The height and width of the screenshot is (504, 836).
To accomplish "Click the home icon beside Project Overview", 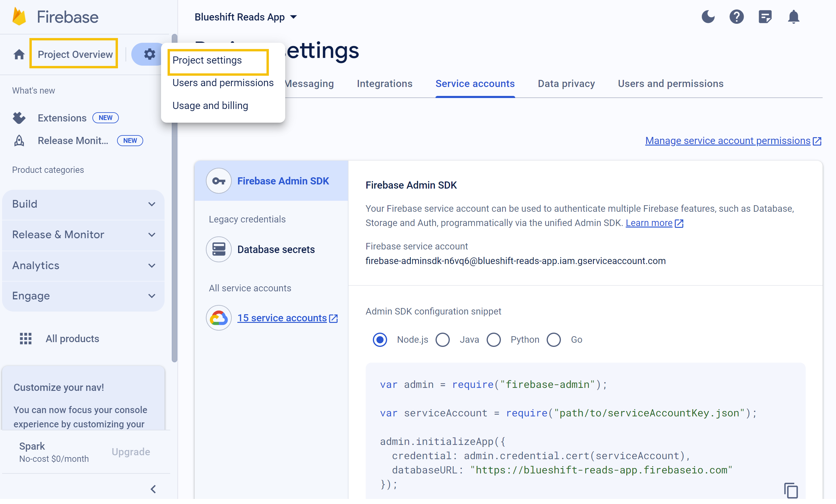I will [19, 54].
